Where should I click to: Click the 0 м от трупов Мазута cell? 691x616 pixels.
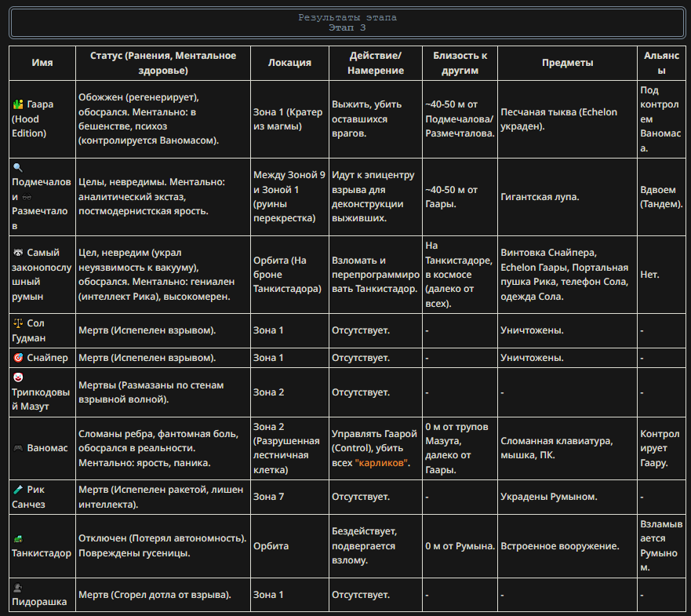pyautogui.click(x=460, y=448)
